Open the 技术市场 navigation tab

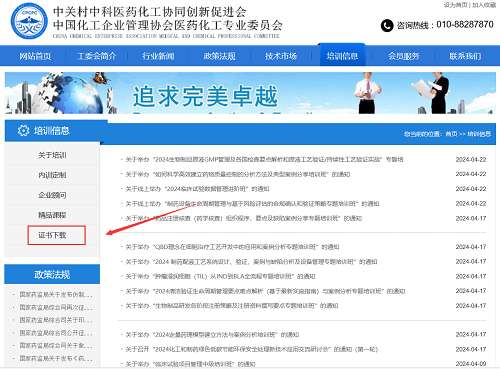click(x=281, y=56)
